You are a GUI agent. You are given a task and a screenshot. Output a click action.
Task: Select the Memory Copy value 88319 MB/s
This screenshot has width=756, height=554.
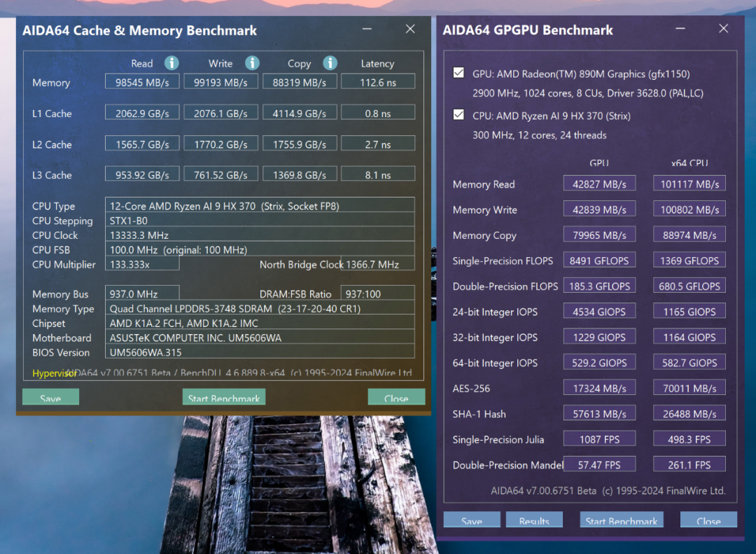[300, 82]
